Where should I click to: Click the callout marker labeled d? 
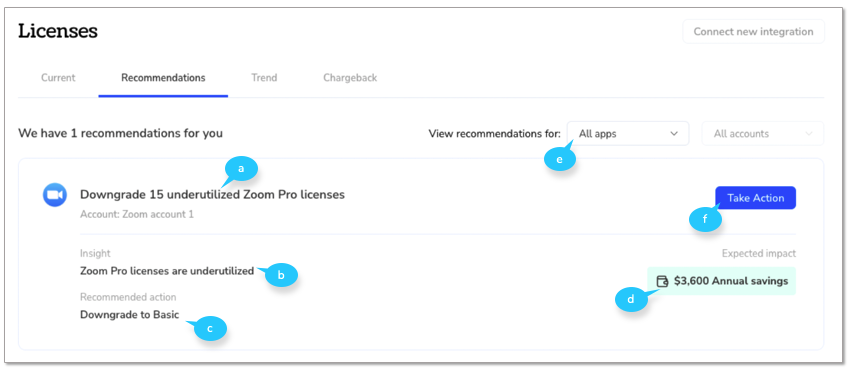(632, 299)
